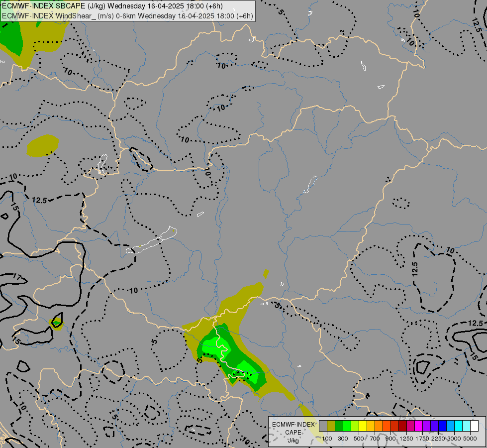
Task: Pick the amber legend swatch
Action: coord(371,426)
